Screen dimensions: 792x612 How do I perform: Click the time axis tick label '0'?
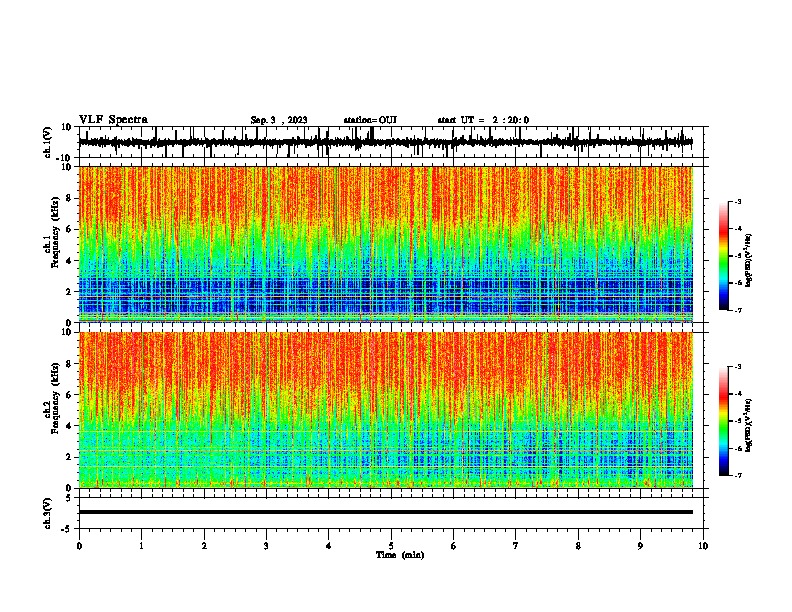pyautogui.click(x=79, y=546)
